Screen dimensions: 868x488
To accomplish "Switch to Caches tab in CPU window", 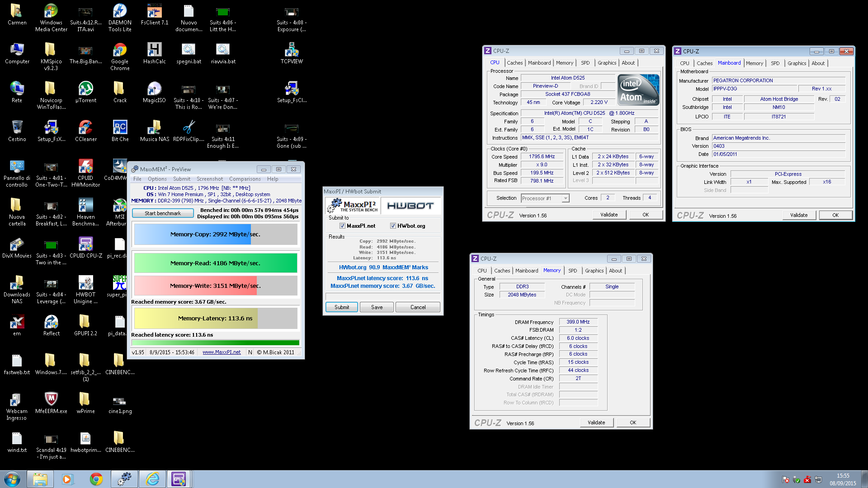I will click(514, 63).
